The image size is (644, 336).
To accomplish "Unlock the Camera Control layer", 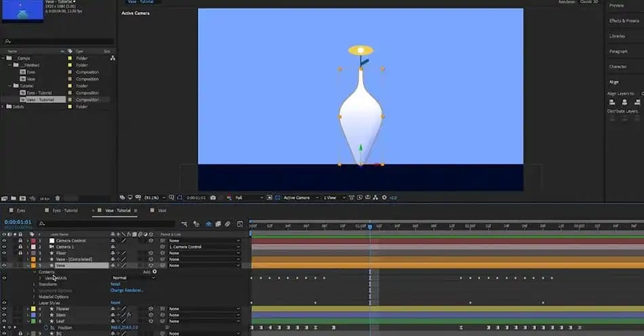I will point(20,240).
